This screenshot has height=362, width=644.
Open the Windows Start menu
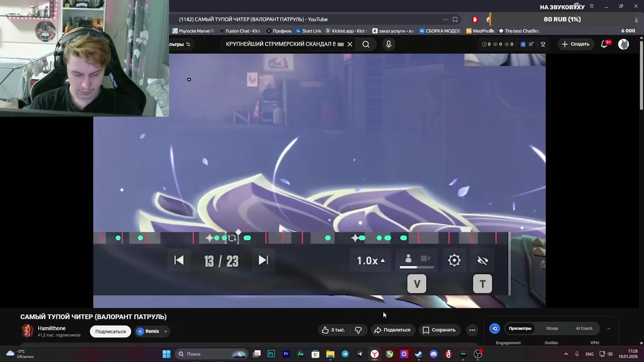click(x=167, y=354)
